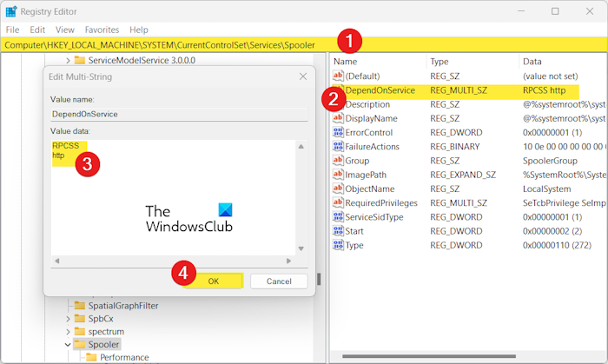The width and height of the screenshot is (608, 364).
Task: Click the Start DWORD value icon
Action: tap(338, 231)
